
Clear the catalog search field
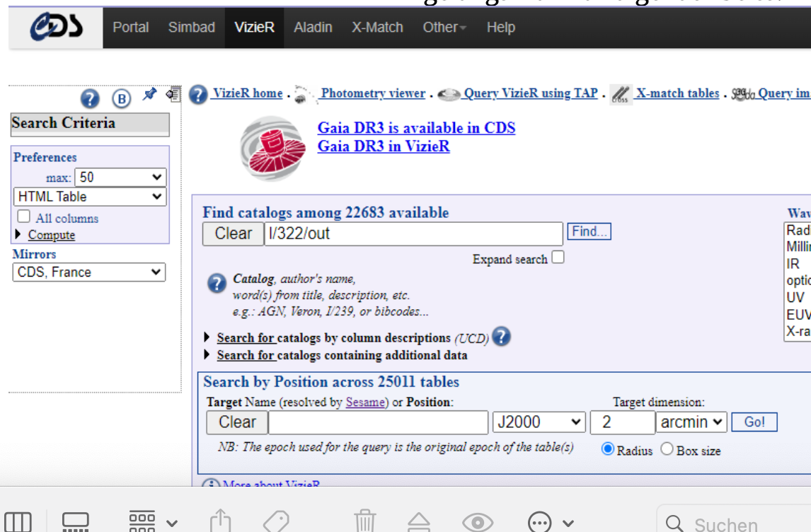pos(234,233)
